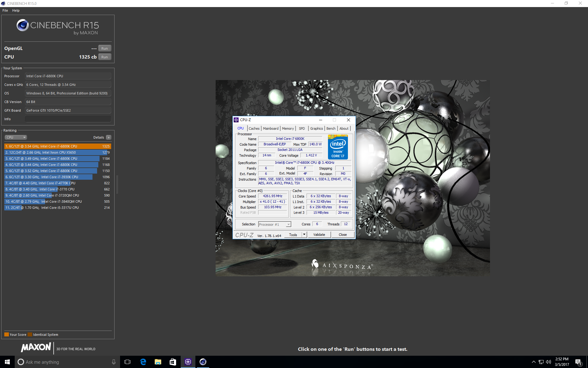Select rank 8 i7-3770 row
588x368 pixels.
58,189
